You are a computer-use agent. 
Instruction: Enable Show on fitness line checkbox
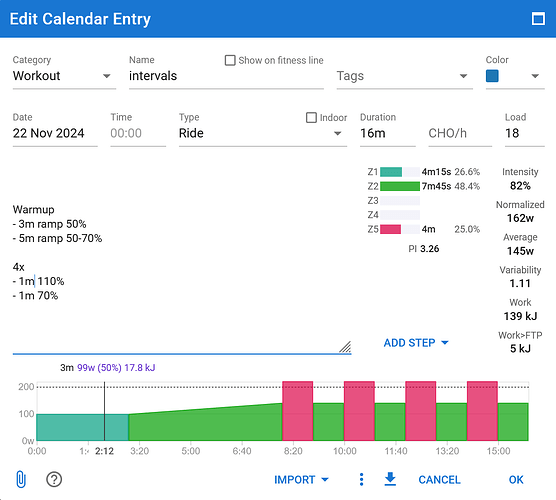click(x=230, y=60)
